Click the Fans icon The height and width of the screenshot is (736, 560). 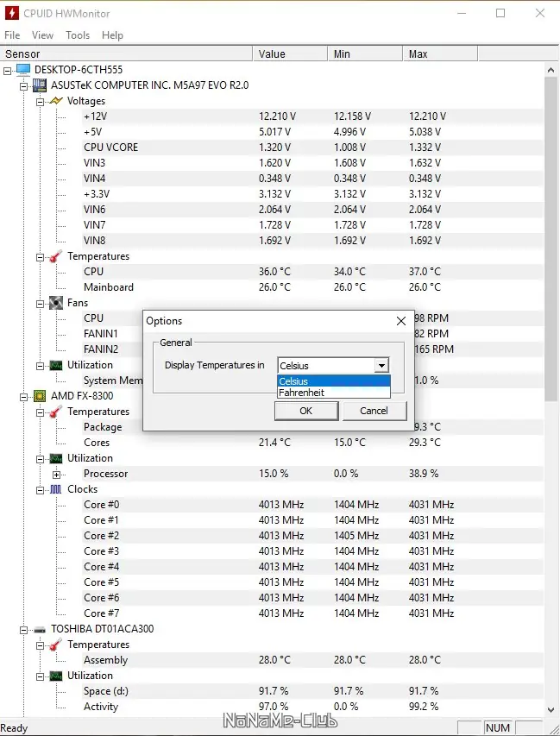point(56,303)
